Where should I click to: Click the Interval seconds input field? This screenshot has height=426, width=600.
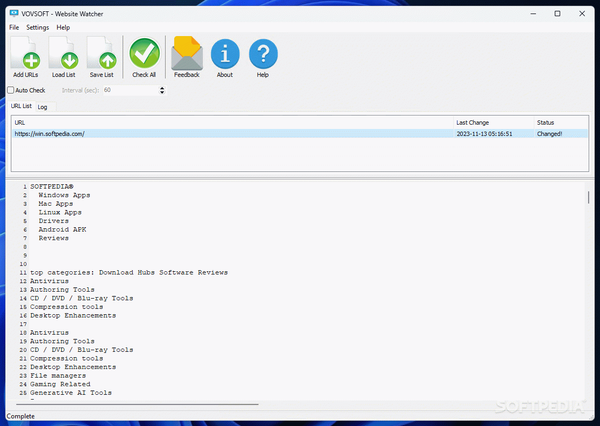point(131,90)
